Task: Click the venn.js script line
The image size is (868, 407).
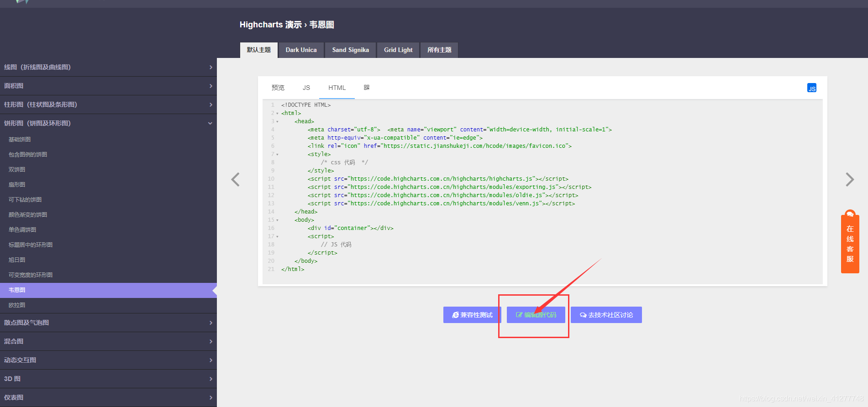Action: click(x=441, y=203)
